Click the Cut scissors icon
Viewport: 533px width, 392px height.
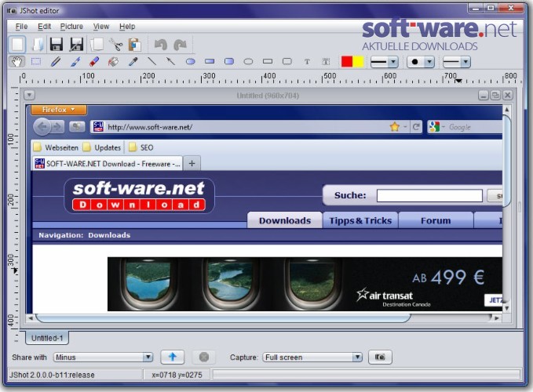click(115, 45)
